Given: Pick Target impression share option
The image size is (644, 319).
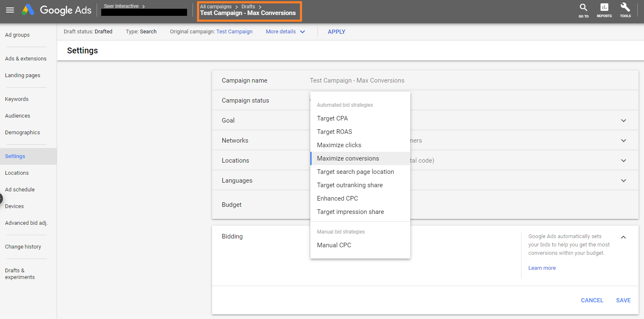Looking at the screenshot, I should tap(350, 212).
